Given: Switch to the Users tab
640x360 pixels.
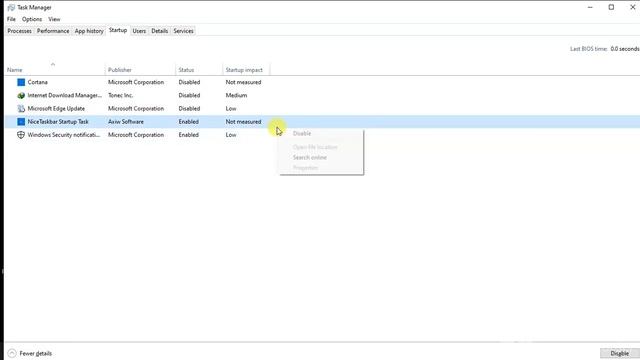Looking at the screenshot, I should click(139, 31).
